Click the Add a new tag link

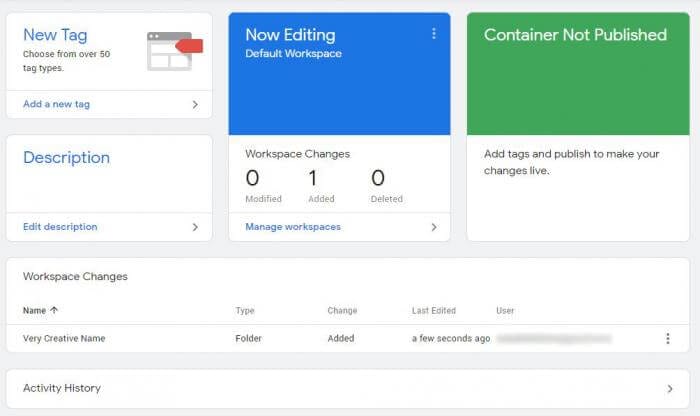56,104
